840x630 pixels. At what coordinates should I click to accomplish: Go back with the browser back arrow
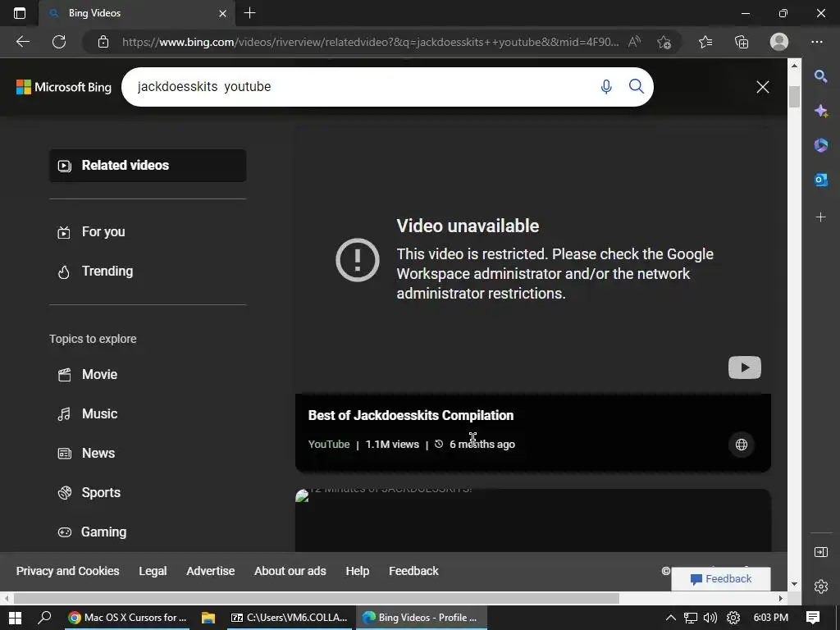pyautogui.click(x=22, y=42)
